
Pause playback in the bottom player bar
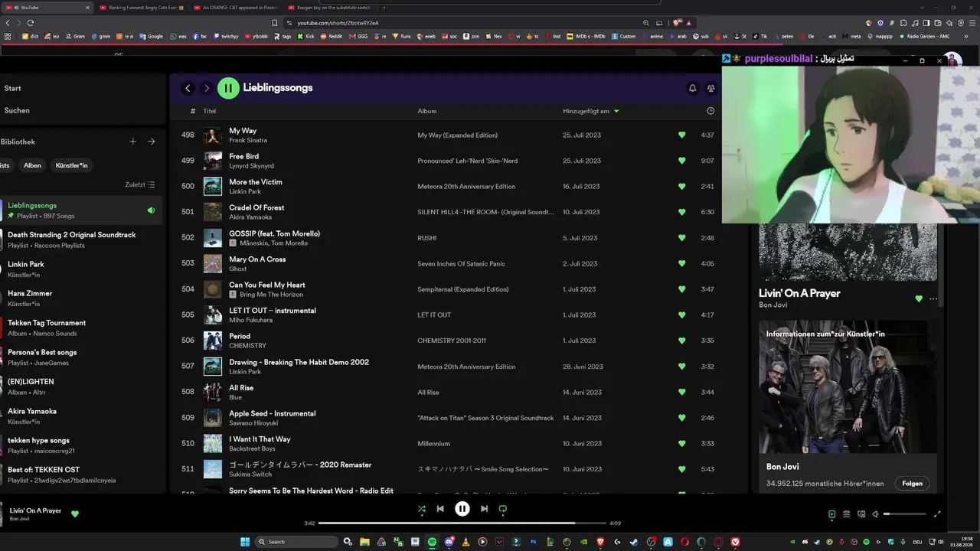click(462, 509)
